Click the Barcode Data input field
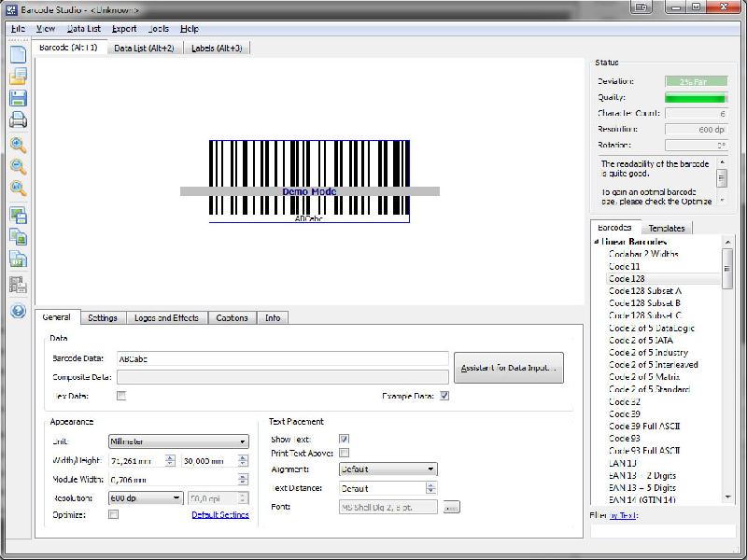The width and height of the screenshot is (747, 560). 283,359
